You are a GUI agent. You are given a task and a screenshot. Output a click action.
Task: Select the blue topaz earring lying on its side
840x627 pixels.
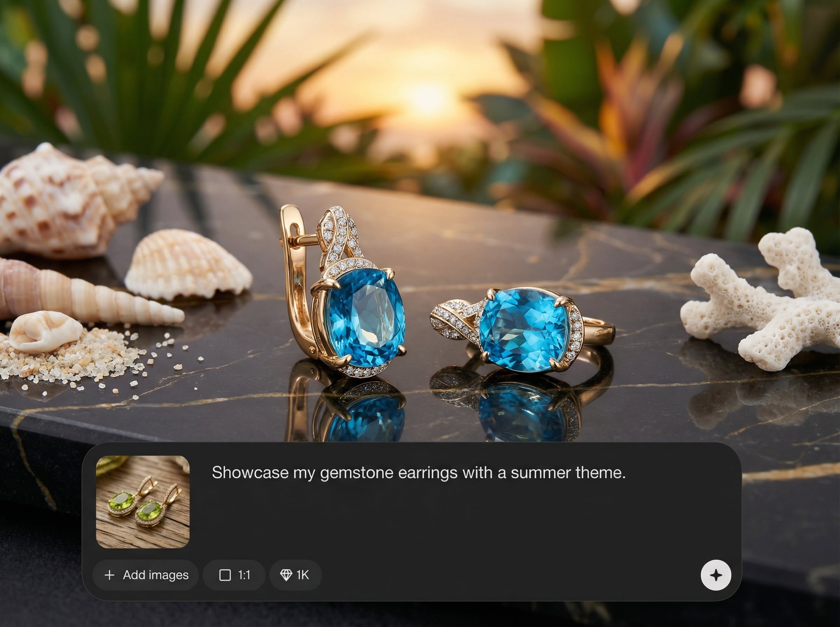pyautogui.click(x=522, y=330)
